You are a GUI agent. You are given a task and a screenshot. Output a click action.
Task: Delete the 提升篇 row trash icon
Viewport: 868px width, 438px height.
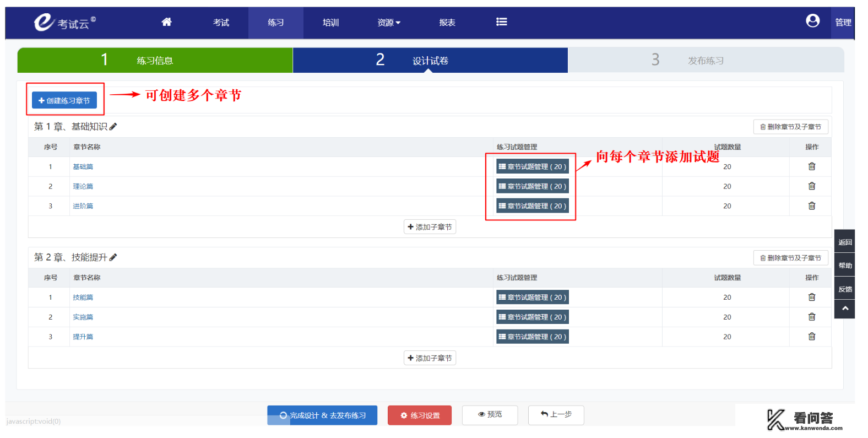tap(811, 337)
